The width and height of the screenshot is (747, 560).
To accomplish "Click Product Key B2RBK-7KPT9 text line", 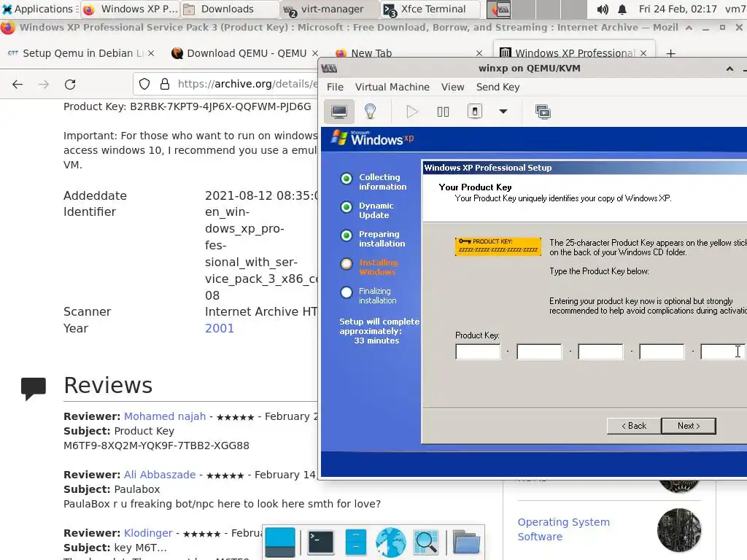I will pos(187,106).
